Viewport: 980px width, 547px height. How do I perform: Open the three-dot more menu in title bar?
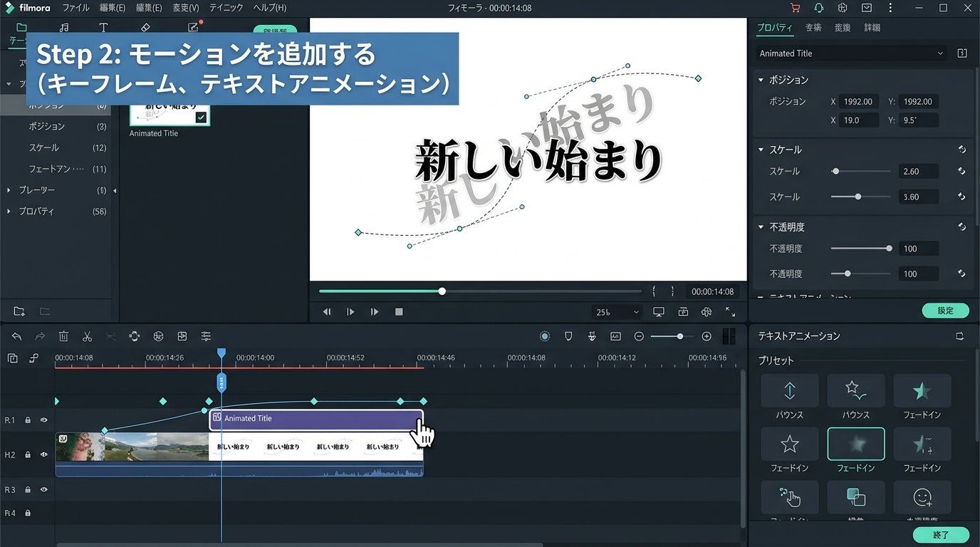890,8
